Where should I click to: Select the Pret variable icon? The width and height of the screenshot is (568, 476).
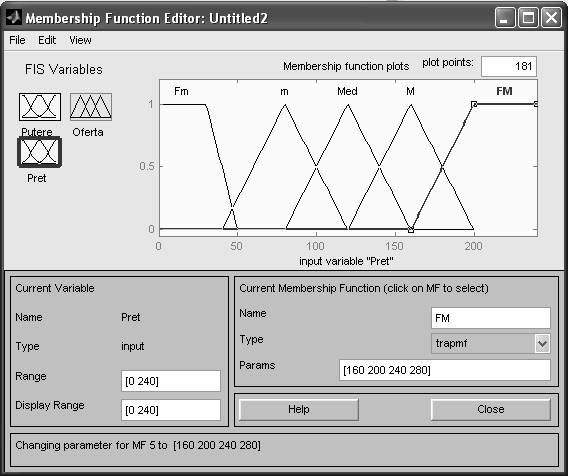(x=39, y=152)
